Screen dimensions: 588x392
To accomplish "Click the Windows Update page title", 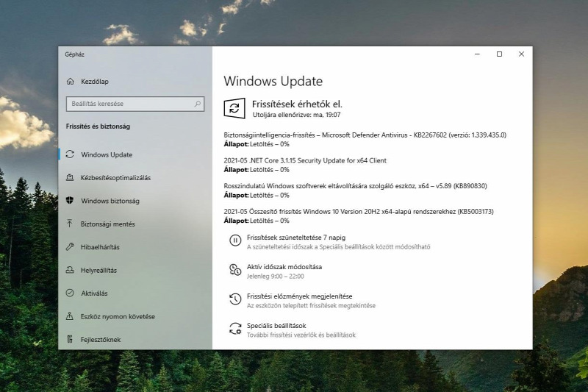I will pos(273,81).
